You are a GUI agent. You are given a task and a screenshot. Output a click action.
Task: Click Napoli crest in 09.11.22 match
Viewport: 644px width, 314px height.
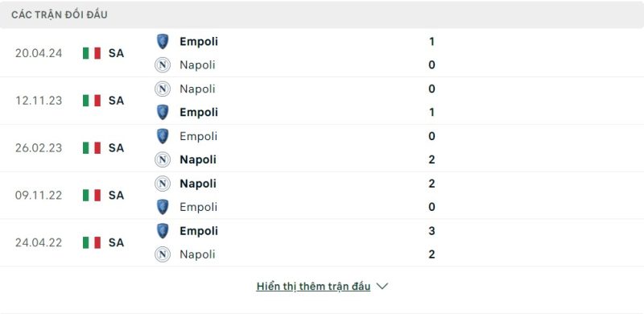[163, 184]
